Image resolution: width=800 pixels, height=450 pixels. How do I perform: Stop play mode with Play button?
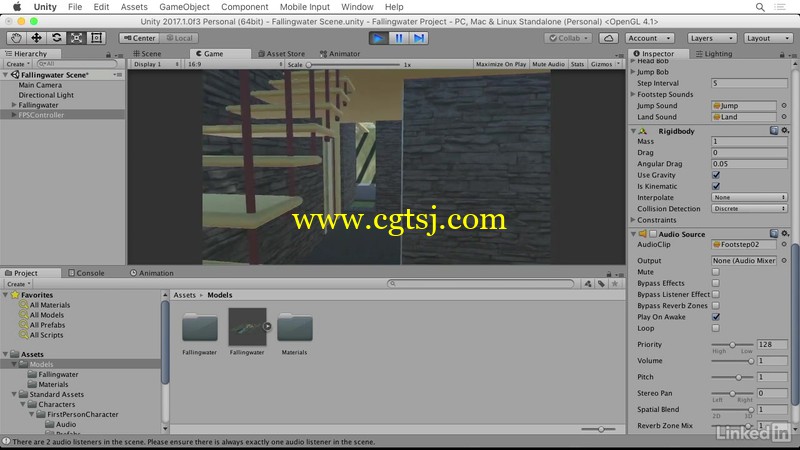pyautogui.click(x=378, y=38)
